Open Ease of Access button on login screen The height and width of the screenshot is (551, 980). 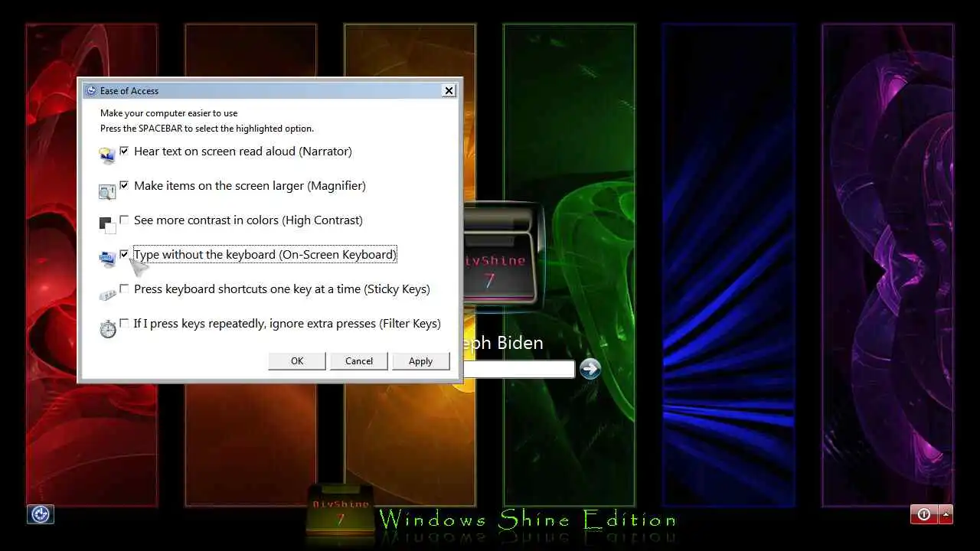pyautogui.click(x=41, y=514)
